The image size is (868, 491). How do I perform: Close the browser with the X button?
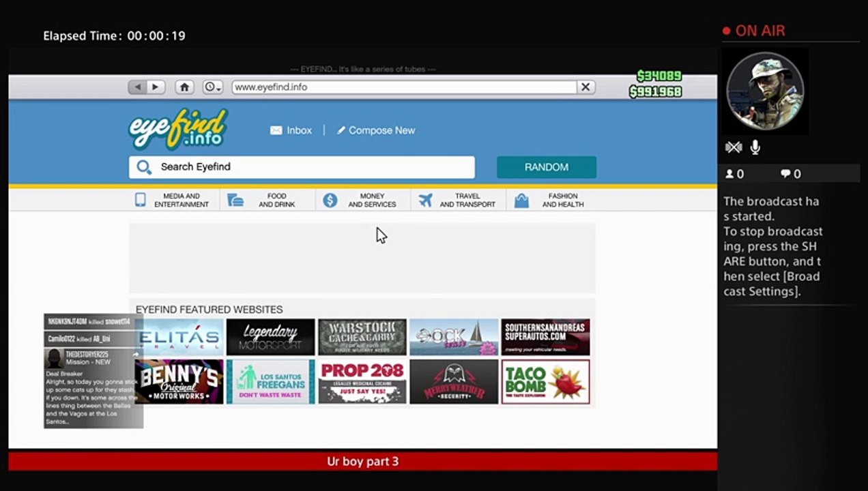585,87
